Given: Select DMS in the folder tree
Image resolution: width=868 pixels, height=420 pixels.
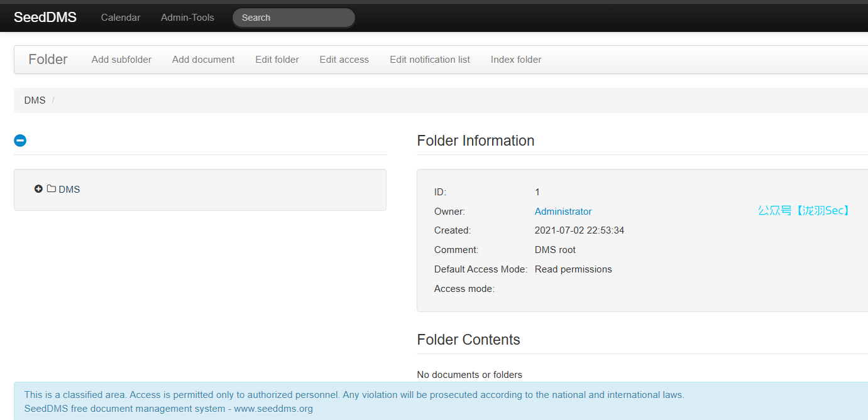Looking at the screenshot, I should (69, 190).
